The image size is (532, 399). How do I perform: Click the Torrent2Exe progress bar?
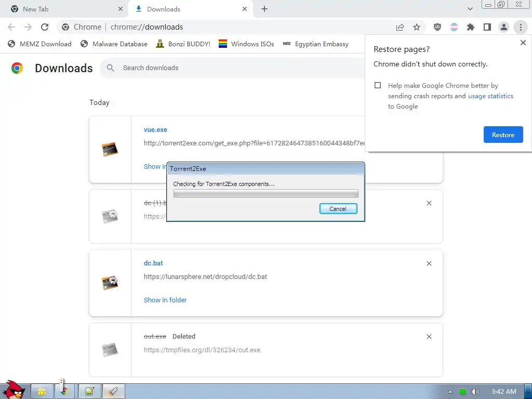pos(265,193)
